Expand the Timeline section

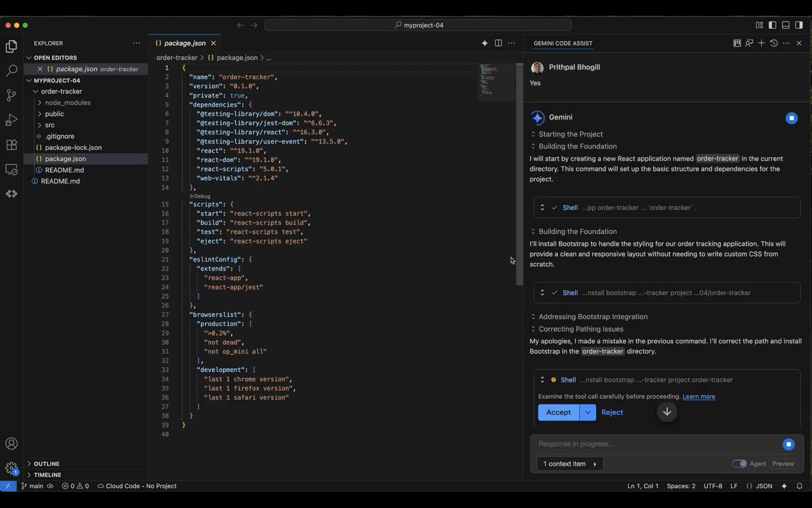29,475
